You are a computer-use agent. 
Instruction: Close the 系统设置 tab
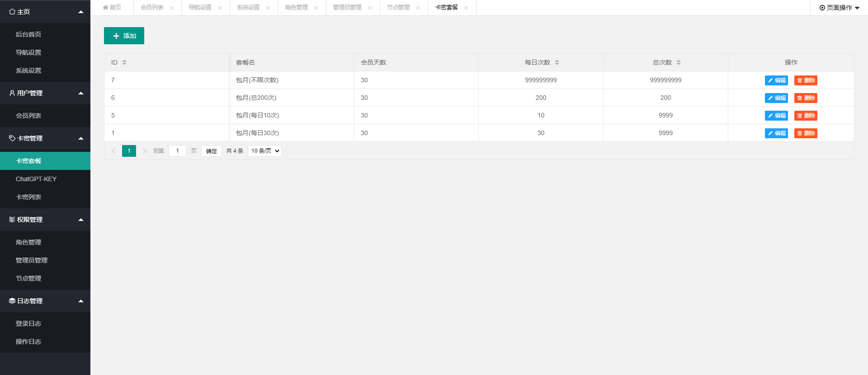tap(268, 8)
